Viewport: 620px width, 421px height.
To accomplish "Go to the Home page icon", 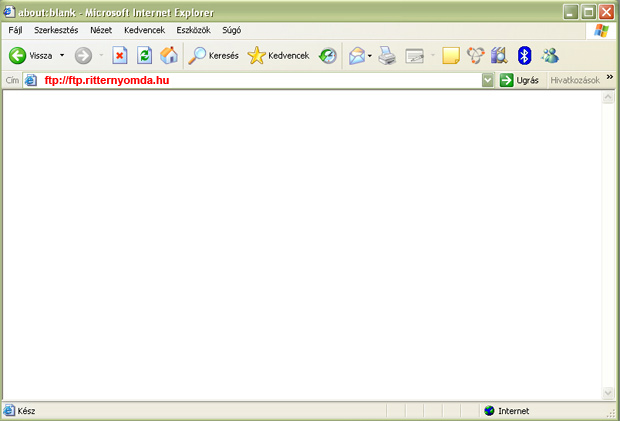I will click(169, 55).
